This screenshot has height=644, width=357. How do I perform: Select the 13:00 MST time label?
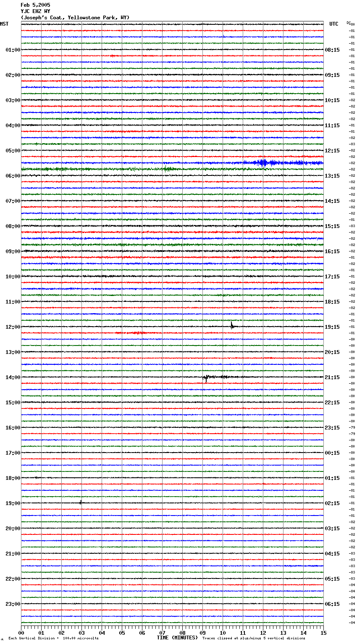coord(13,352)
